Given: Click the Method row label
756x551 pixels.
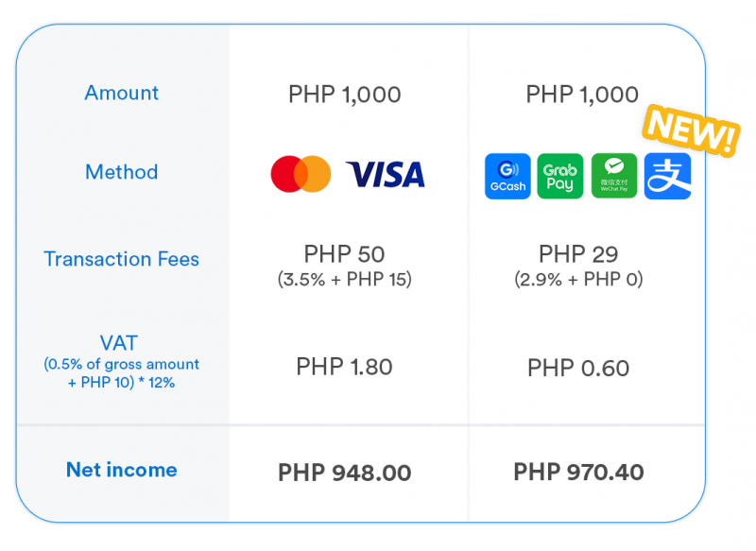Looking at the screenshot, I should 122,172.
